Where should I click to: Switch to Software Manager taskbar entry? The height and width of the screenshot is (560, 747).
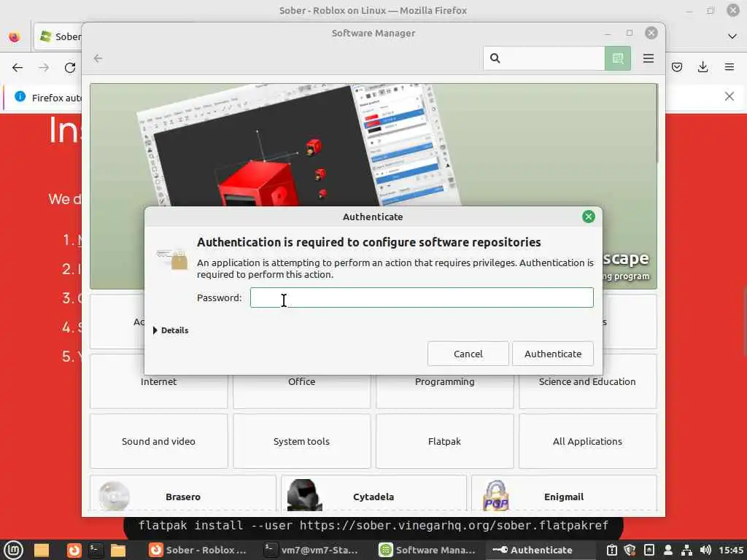[x=427, y=550]
